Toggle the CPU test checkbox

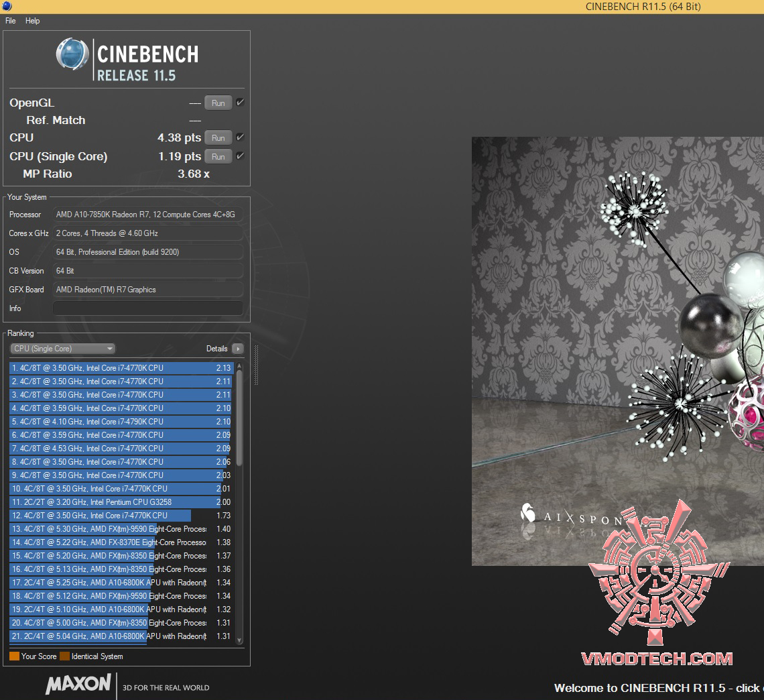240,137
